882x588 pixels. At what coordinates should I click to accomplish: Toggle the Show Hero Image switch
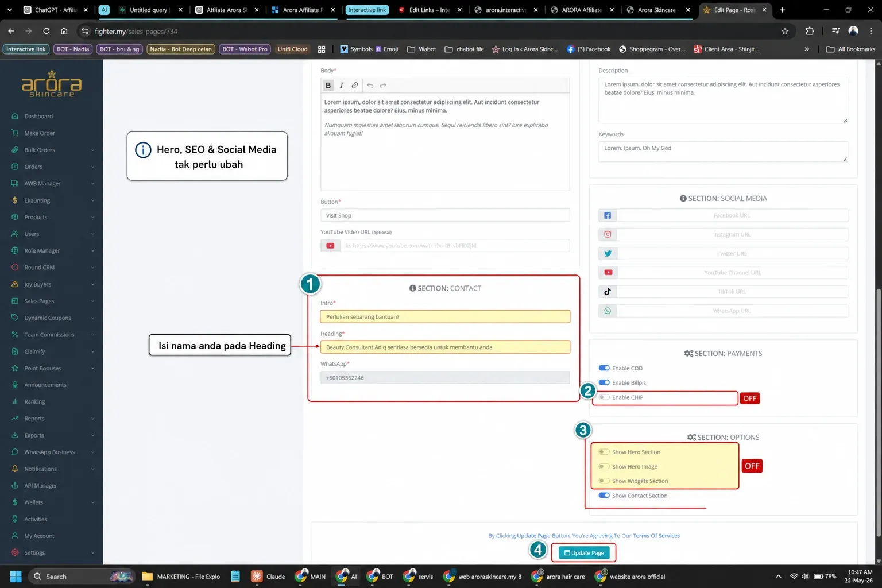pyautogui.click(x=604, y=467)
